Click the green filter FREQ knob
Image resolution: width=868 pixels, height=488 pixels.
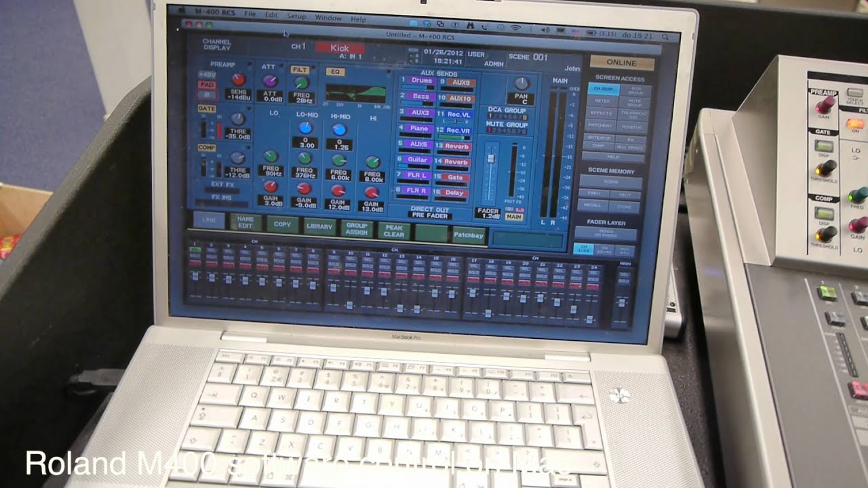[x=300, y=83]
